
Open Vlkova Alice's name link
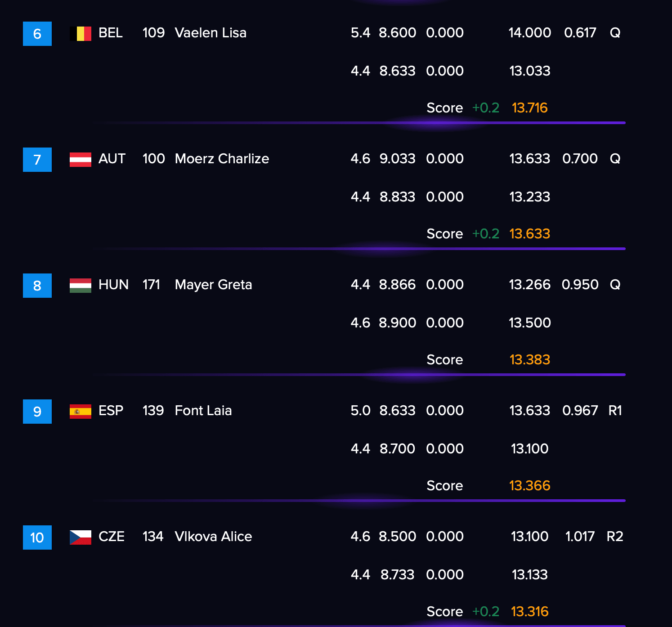213,537
